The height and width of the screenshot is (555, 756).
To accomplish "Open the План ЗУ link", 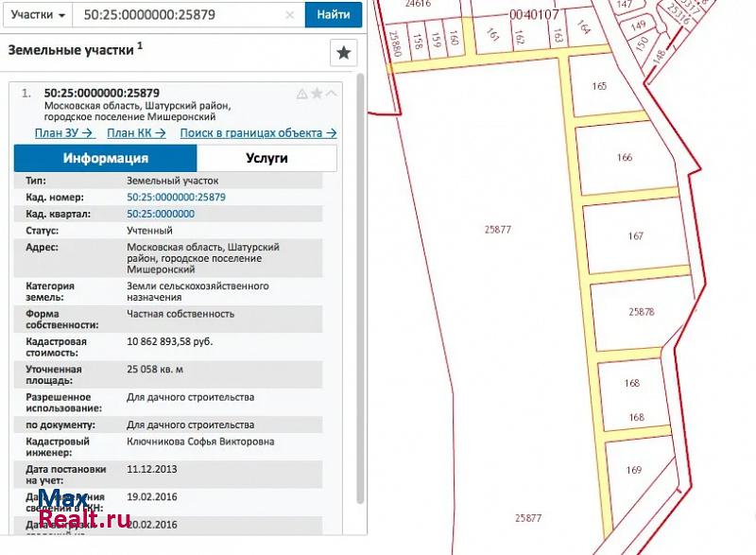I will click(63, 133).
